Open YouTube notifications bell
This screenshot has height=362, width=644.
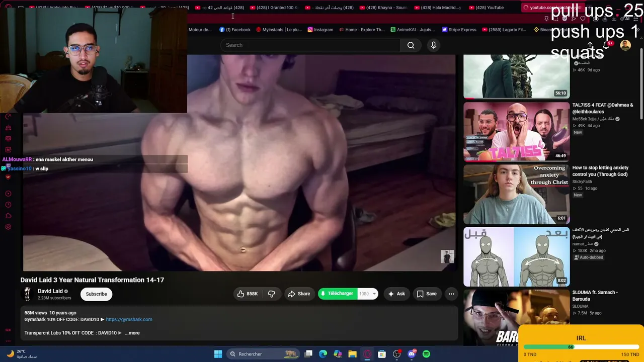pos(607,45)
